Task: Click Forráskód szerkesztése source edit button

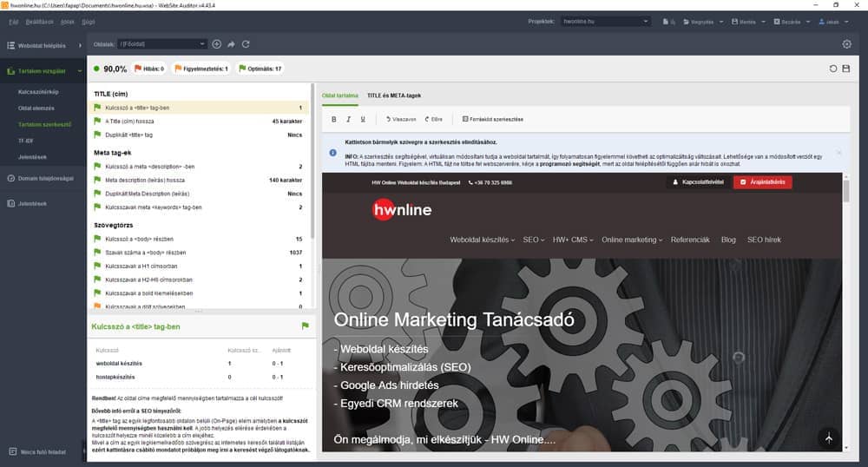Action: click(x=493, y=119)
